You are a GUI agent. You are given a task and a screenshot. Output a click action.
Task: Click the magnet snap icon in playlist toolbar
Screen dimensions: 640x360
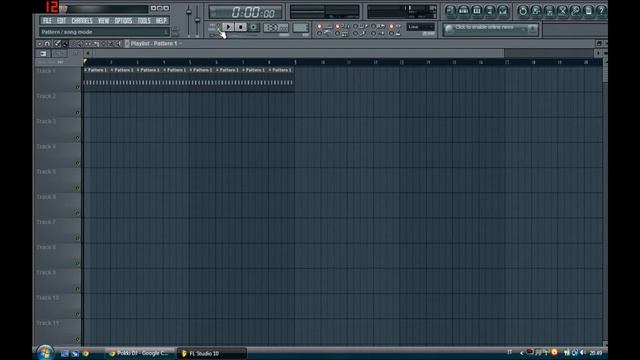[48, 43]
